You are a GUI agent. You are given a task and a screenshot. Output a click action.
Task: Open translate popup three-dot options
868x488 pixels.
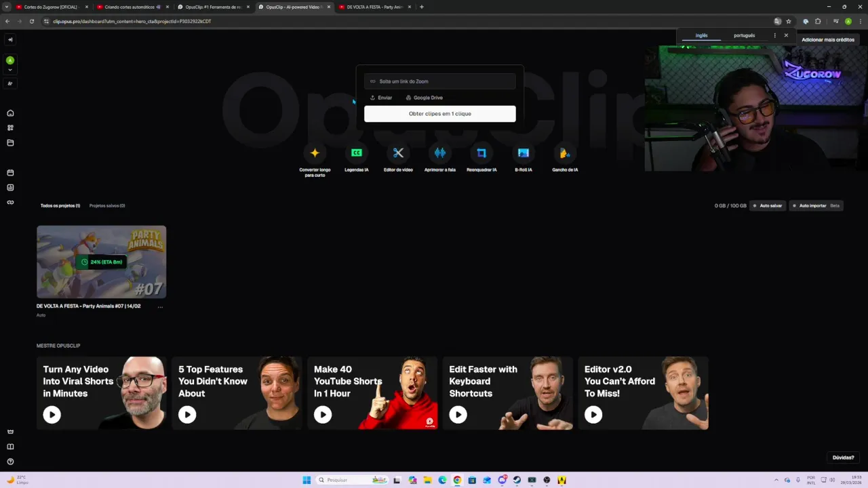point(774,35)
